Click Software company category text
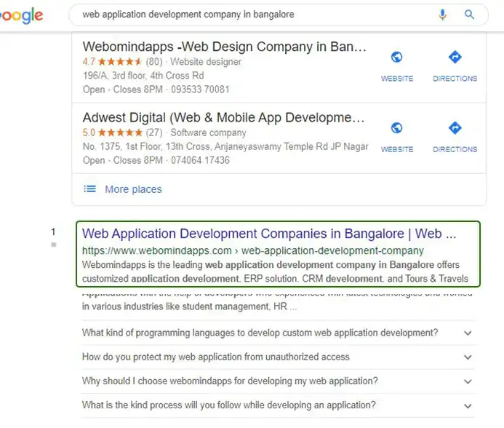Screen dimensions: 504x428 (208, 132)
